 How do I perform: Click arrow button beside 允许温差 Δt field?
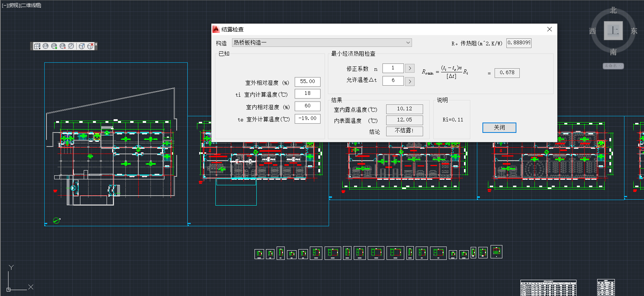coord(409,81)
